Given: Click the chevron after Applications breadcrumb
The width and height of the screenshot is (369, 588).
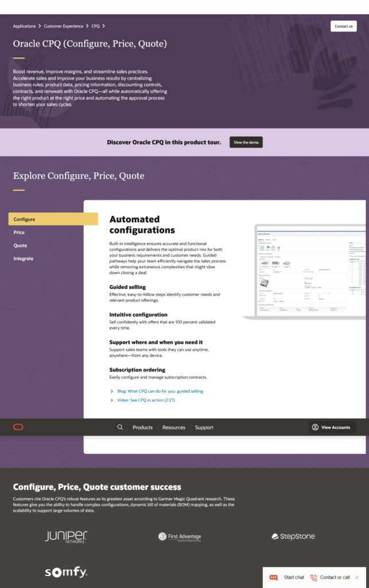Looking at the screenshot, I should [x=40, y=26].
